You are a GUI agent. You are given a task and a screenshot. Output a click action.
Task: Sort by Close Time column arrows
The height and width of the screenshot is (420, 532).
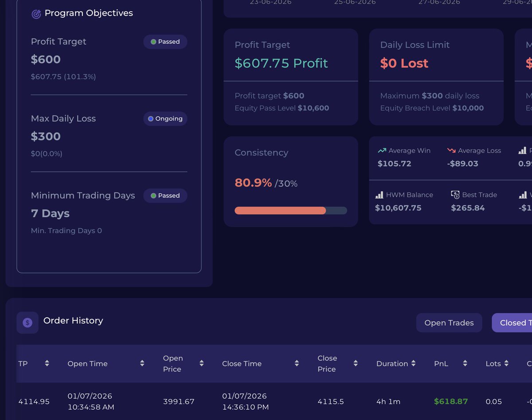pos(297,364)
